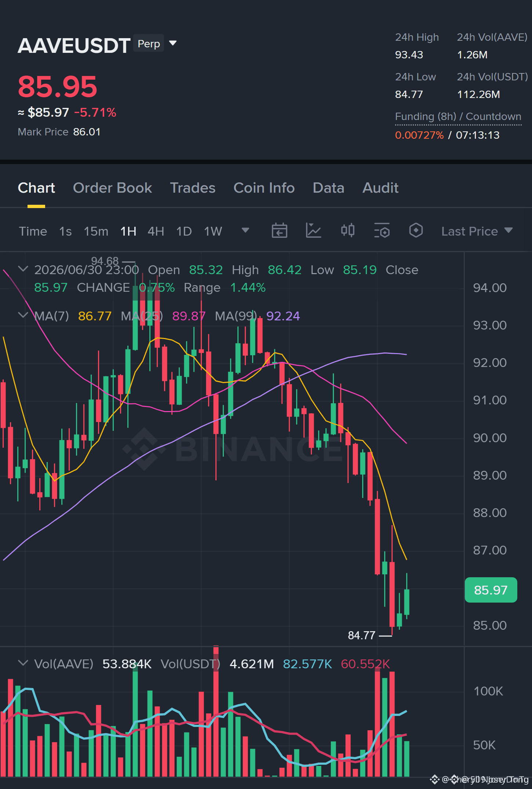Tap the Range 1.44% value
532x789 pixels.
pyautogui.click(x=248, y=287)
